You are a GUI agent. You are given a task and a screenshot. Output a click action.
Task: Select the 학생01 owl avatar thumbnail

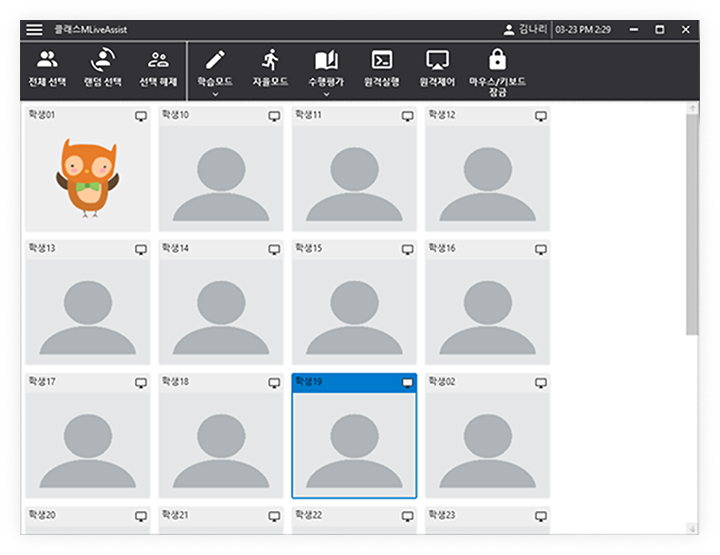pos(86,177)
